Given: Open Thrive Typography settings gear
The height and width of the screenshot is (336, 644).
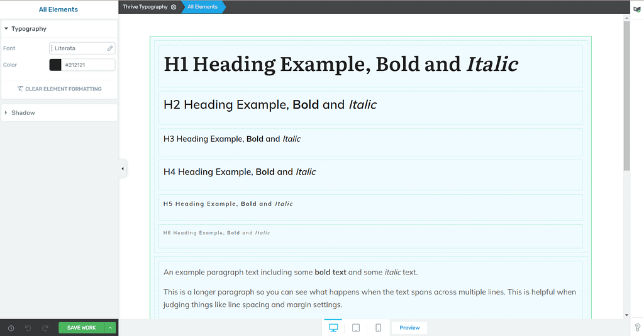Looking at the screenshot, I should tap(174, 7).
